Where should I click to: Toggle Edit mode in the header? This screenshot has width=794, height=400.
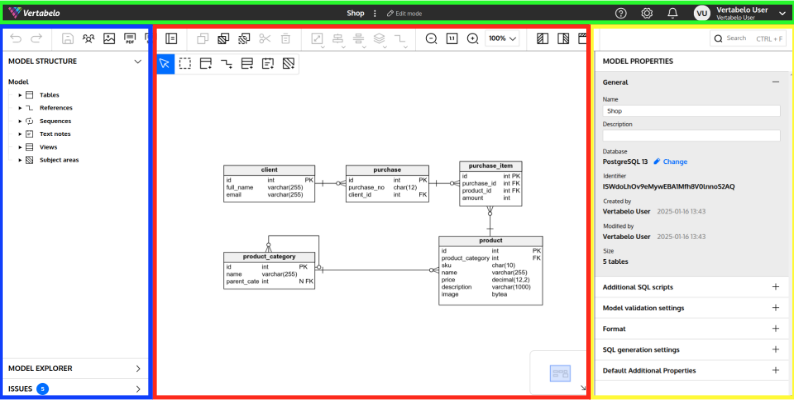coord(404,14)
